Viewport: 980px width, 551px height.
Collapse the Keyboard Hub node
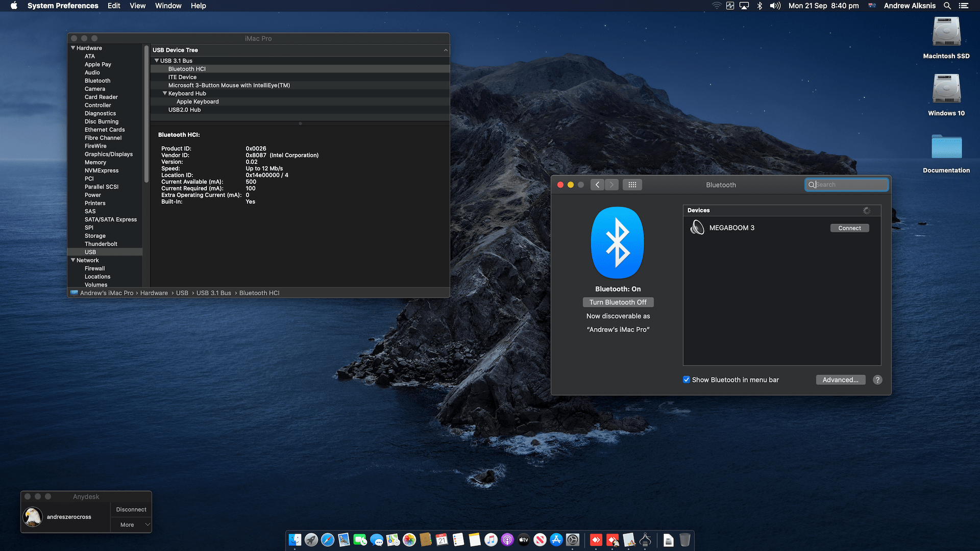[x=165, y=93]
